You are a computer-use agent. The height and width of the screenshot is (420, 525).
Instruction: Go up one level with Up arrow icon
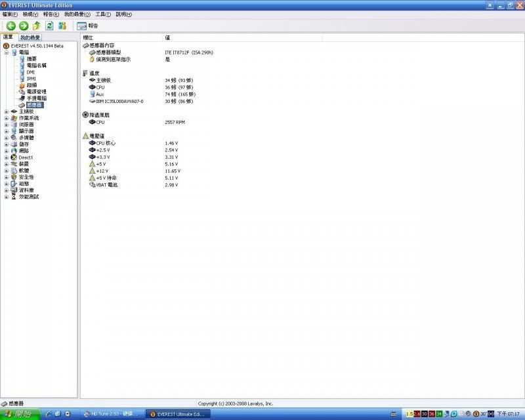click(x=37, y=26)
